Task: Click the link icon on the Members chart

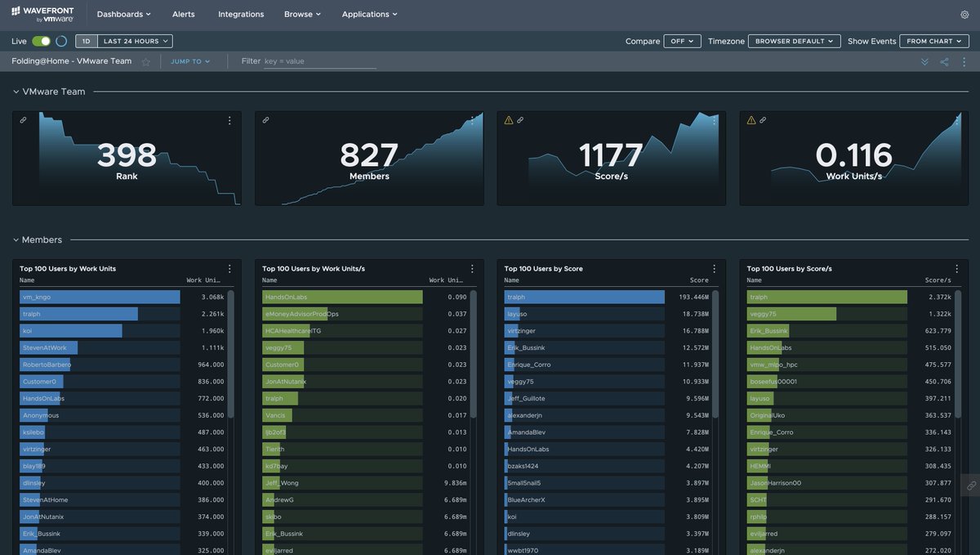Action: [264, 119]
